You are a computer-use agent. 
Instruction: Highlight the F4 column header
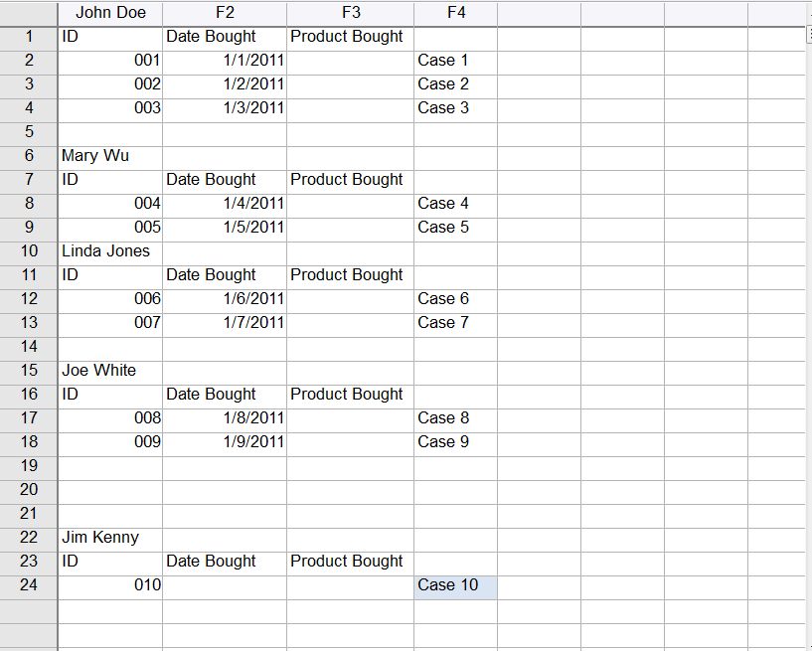(x=455, y=13)
